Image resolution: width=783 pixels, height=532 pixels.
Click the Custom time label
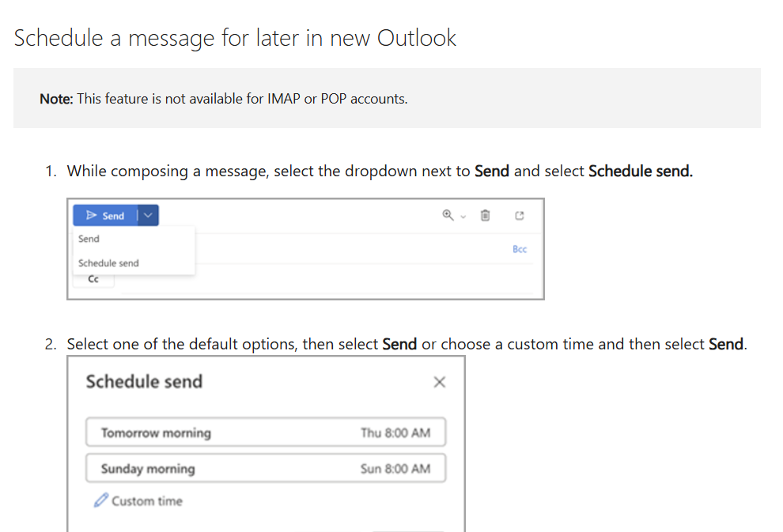pos(147,501)
